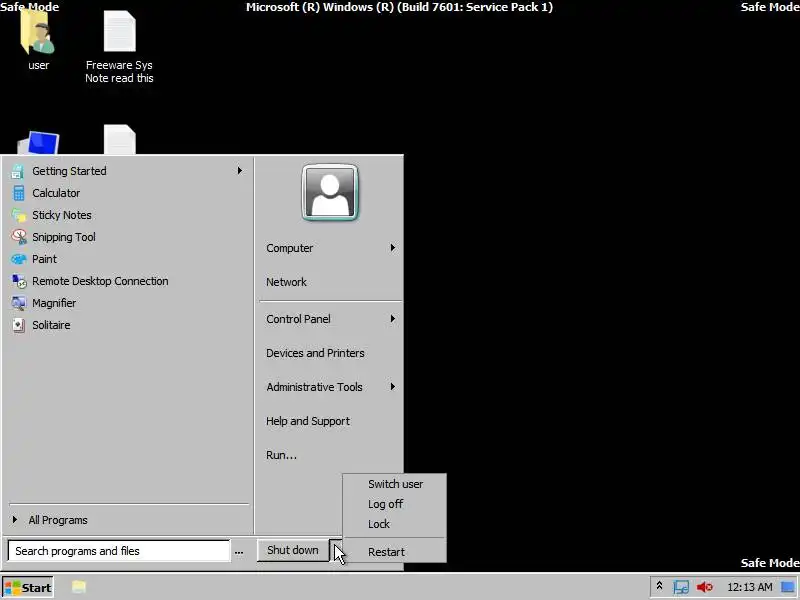Viewport: 800px width, 600px height.
Task: Click the Computer label in Start menu
Action: 289,248
